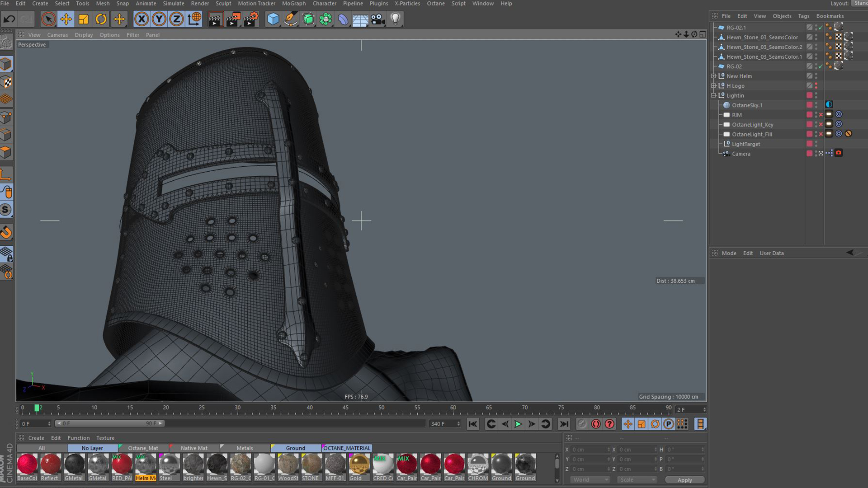868x488 pixels.
Task: Collapse the Lightin group
Action: tap(713, 95)
